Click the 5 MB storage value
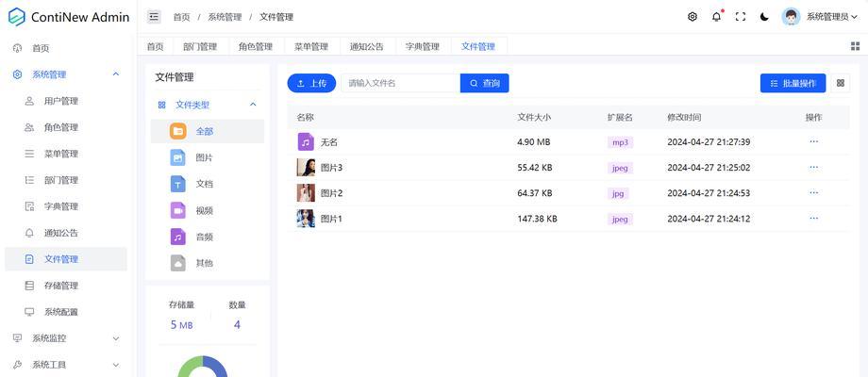Image resolution: width=868 pixels, height=377 pixels. coord(181,324)
